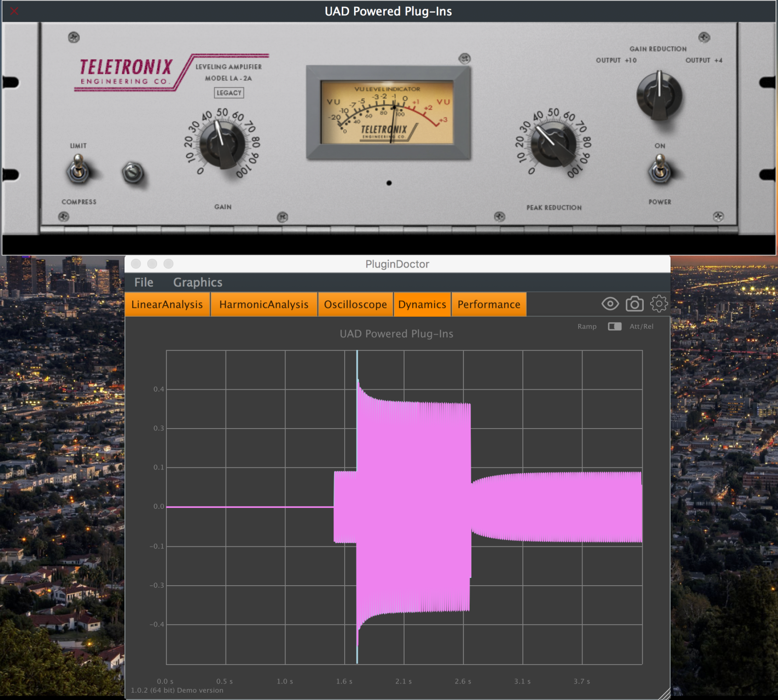This screenshot has height=700, width=778.
Task: Click the "LIMIT" label above the switch
Action: click(78, 145)
